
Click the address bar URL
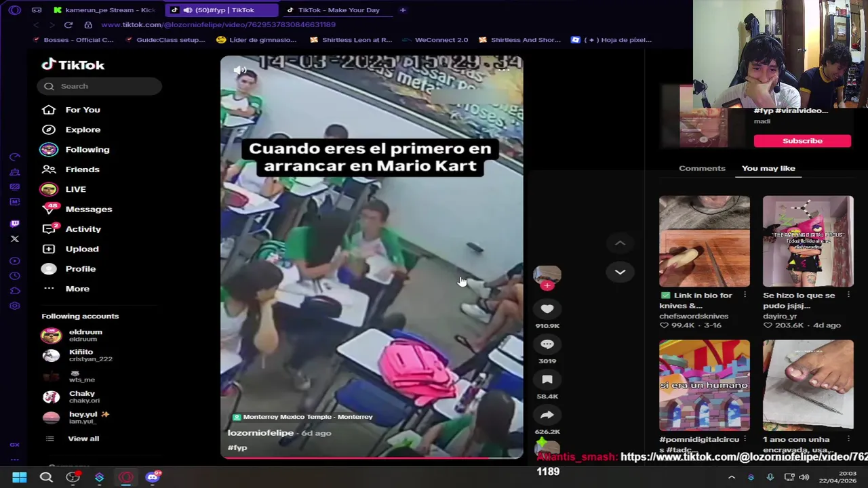click(218, 25)
